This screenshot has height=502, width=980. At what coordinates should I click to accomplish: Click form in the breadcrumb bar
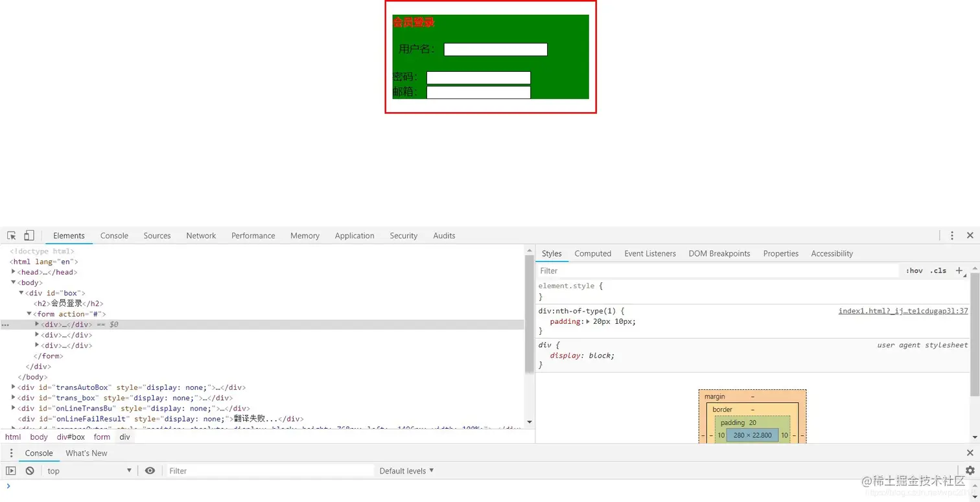point(102,437)
